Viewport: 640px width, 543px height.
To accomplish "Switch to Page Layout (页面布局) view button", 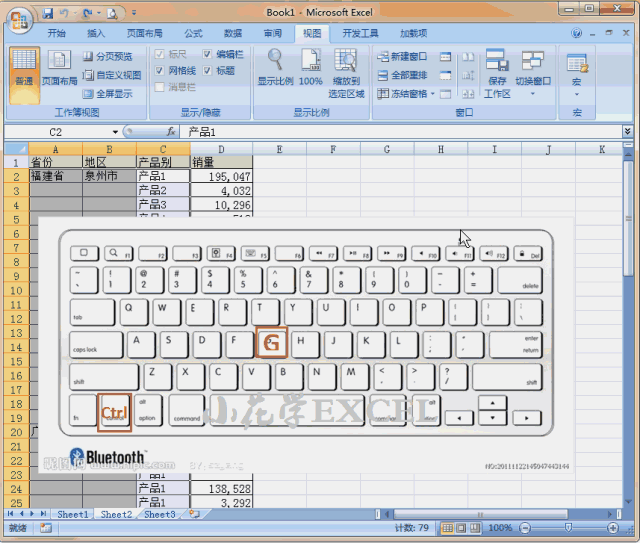I will pos(60,68).
